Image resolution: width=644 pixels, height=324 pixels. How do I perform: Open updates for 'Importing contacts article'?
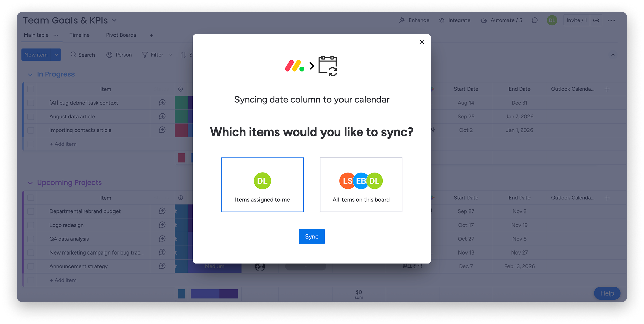[x=162, y=130]
